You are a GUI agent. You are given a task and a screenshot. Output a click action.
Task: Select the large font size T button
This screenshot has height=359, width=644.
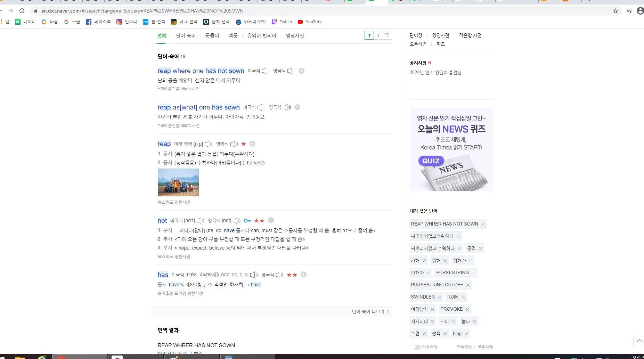[387, 35]
